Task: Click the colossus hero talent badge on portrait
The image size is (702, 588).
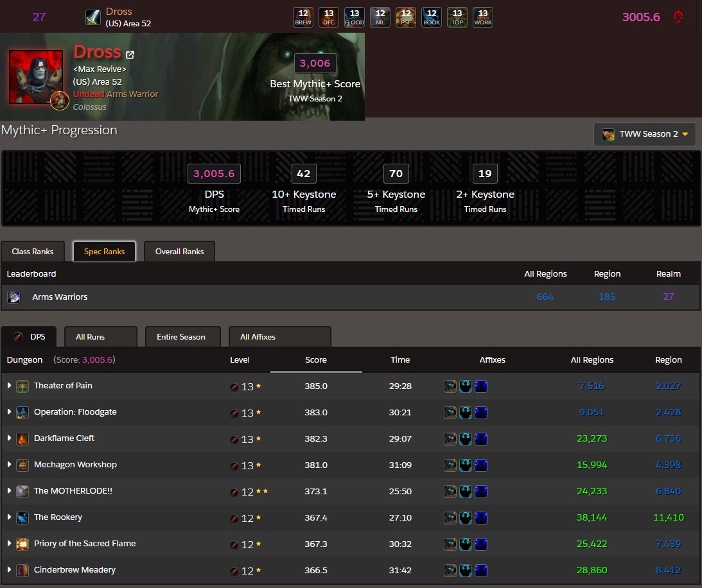Action: click(x=59, y=101)
